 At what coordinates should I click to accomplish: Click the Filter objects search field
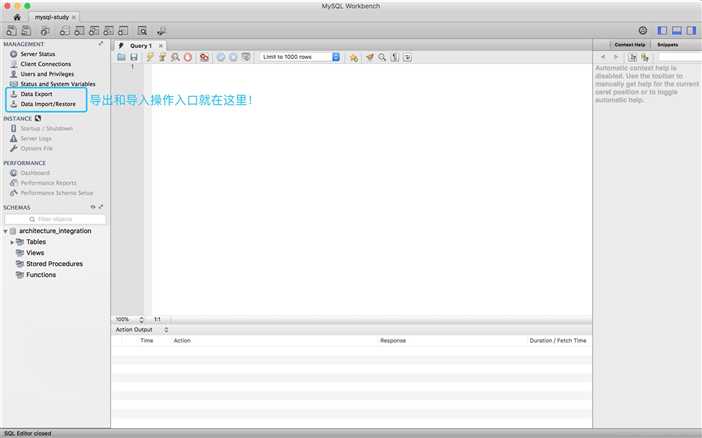point(55,219)
